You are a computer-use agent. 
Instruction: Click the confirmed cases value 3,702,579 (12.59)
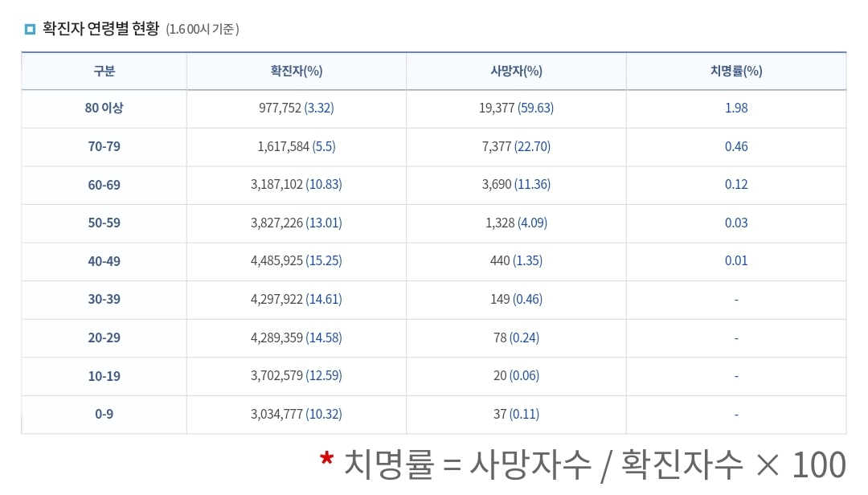pos(296,375)
